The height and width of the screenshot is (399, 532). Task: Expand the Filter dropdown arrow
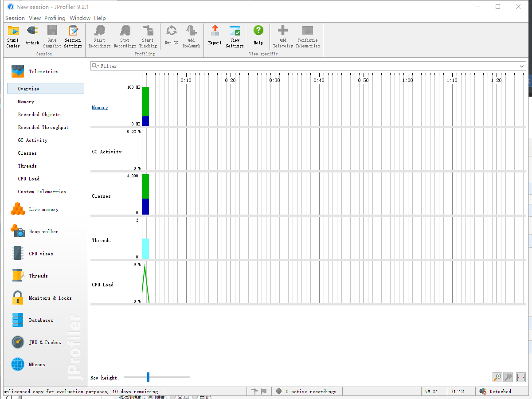click(522, 66)
